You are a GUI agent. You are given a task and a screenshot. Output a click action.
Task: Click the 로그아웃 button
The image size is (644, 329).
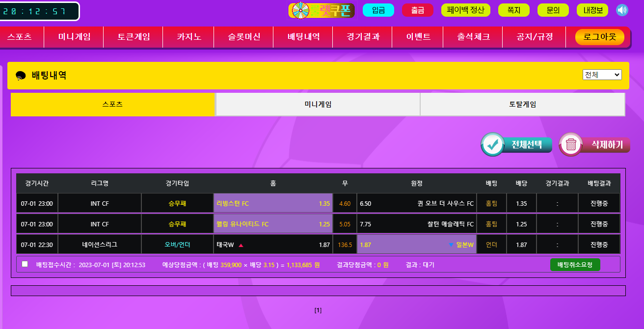pyautogui.click(x=599, y=37)
